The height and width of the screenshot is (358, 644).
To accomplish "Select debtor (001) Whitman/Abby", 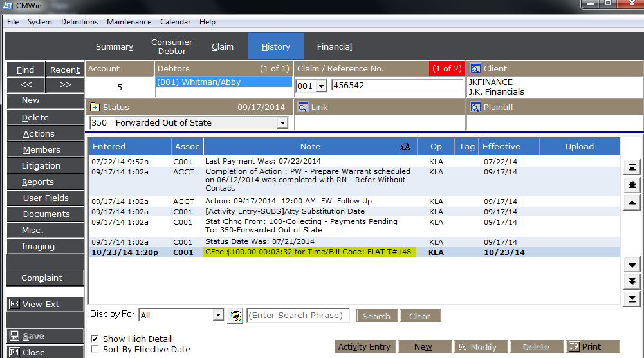I will [224, 82].
